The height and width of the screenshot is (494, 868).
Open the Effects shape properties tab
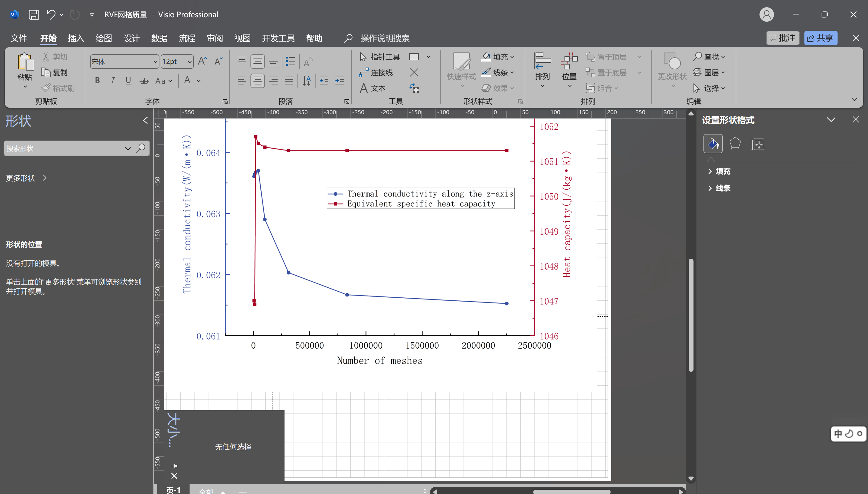pos(735,144)
